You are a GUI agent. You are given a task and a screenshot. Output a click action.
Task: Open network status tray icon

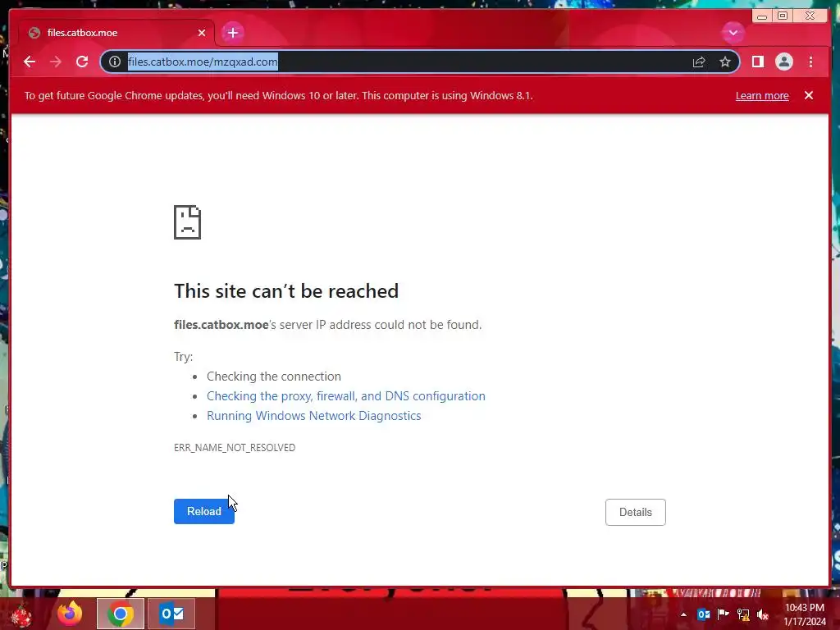tap(743, 614)
